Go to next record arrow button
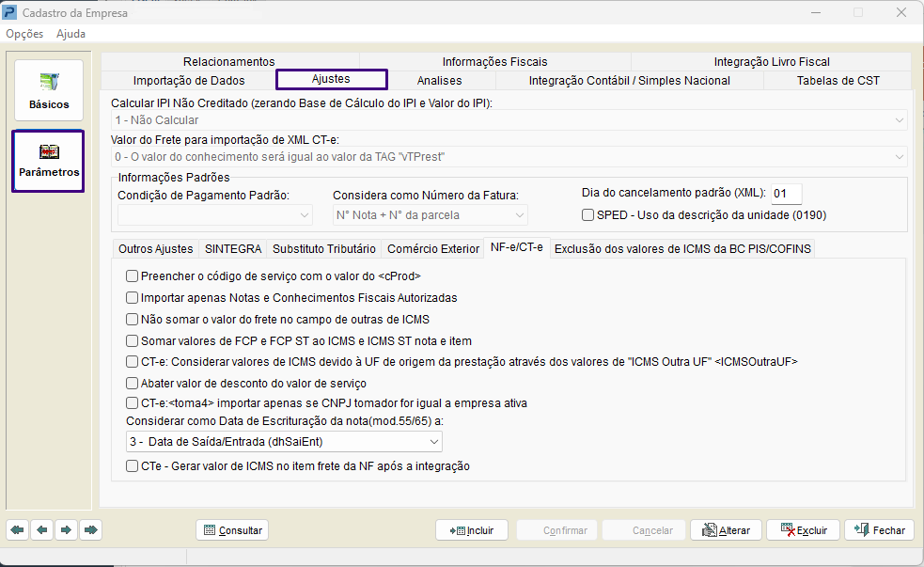This screenshot has height=567, width=924. click(66, 530)
